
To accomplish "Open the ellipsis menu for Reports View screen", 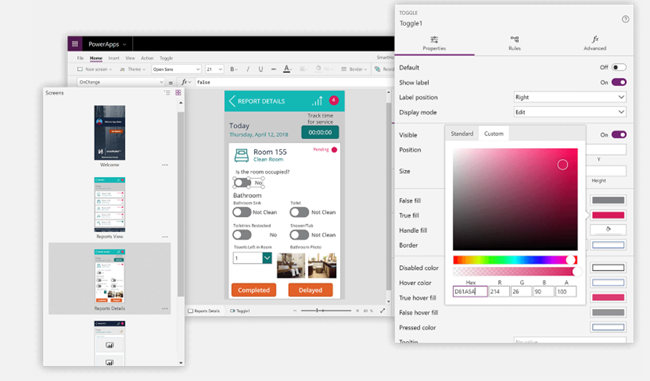I will click(165, 237).
